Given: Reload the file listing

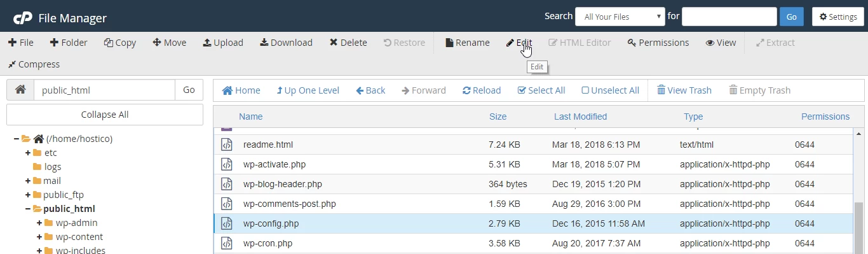Looking at the screenshot, I should (x=482, y=90).
